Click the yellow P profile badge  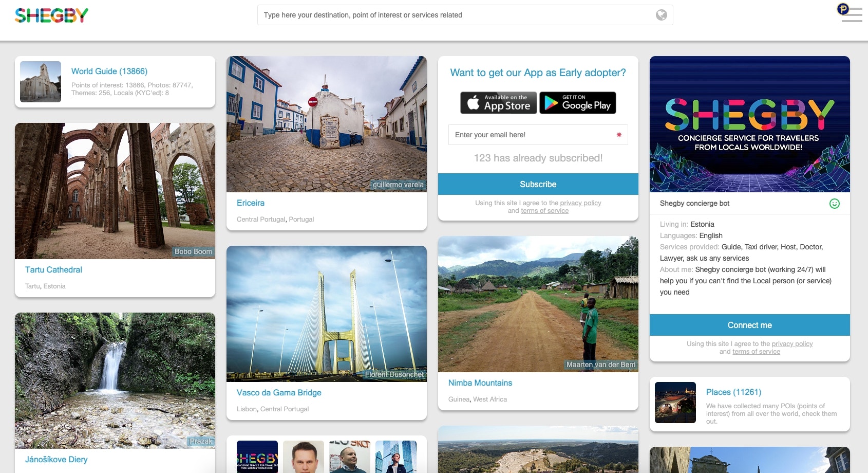click(843, 9)
